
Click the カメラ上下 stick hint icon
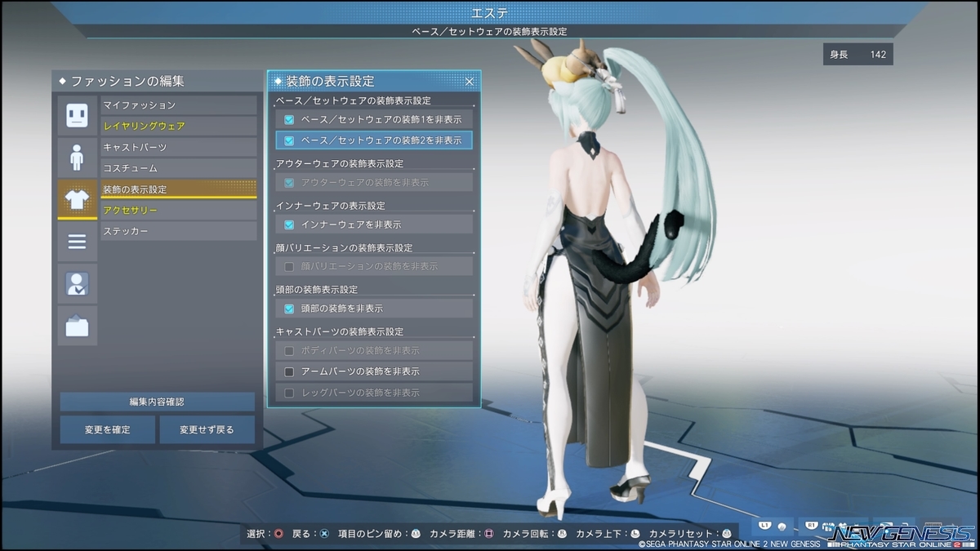[635, 534]
